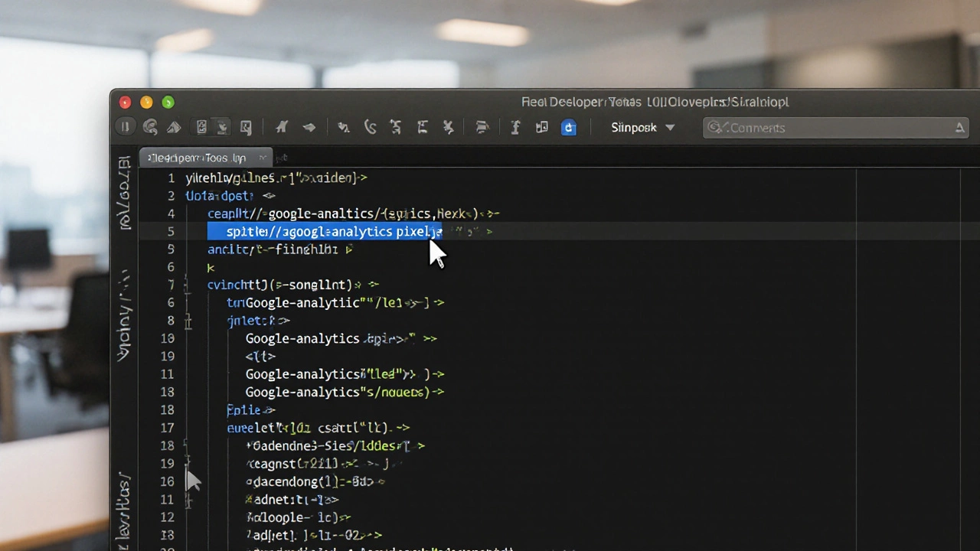
Task: Close the Developer Tools file tab
Action: (x=263, y=158)
